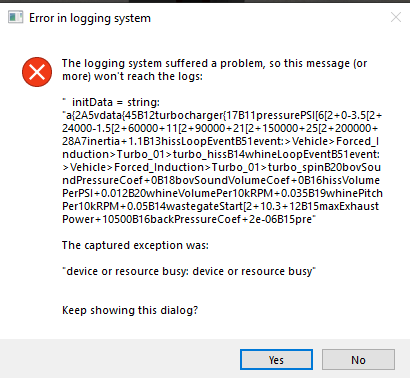Click the 'Error in logging system' title text

(90, 18)
